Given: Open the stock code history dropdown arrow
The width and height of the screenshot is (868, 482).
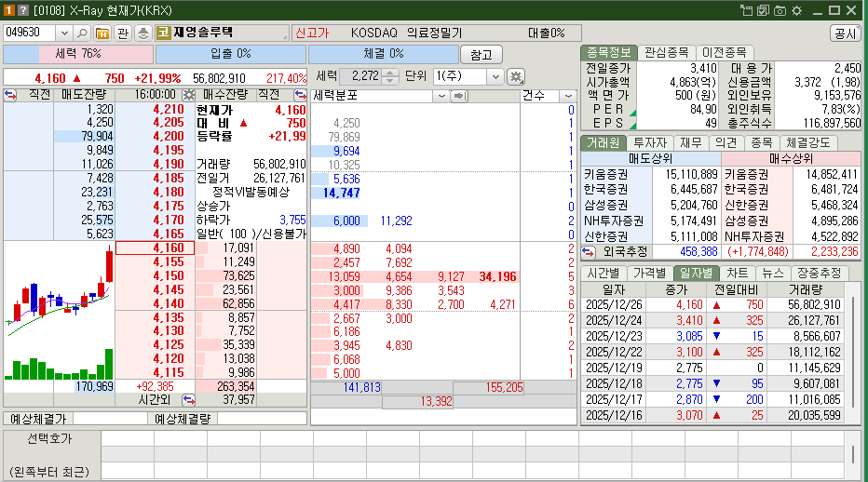Looking at the screenshot, I should [x=64, y=33].
